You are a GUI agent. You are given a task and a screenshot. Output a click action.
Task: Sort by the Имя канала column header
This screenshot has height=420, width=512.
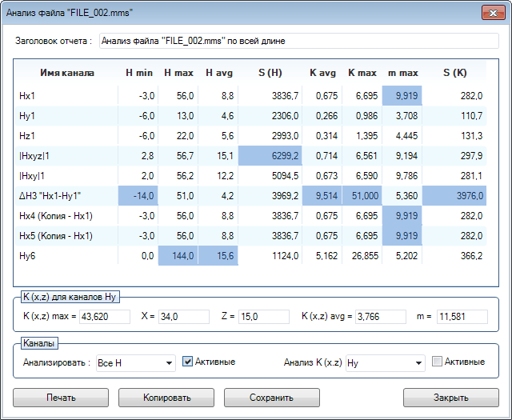click(x=67, y=73)
